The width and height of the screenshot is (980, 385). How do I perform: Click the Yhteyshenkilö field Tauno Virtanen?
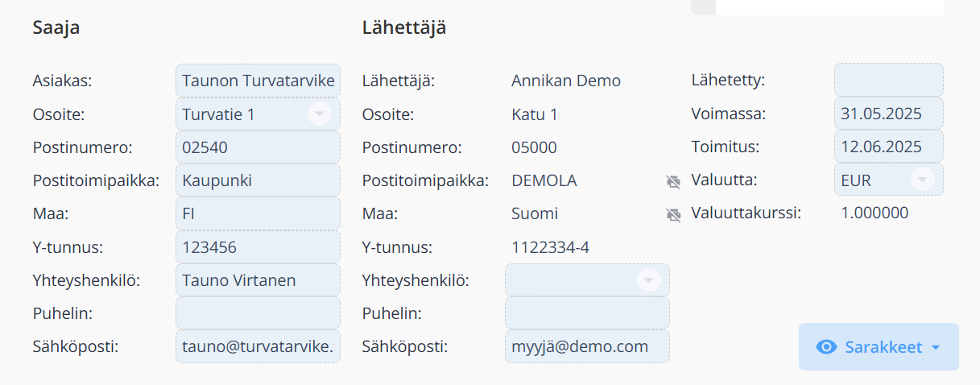point(258,280)
